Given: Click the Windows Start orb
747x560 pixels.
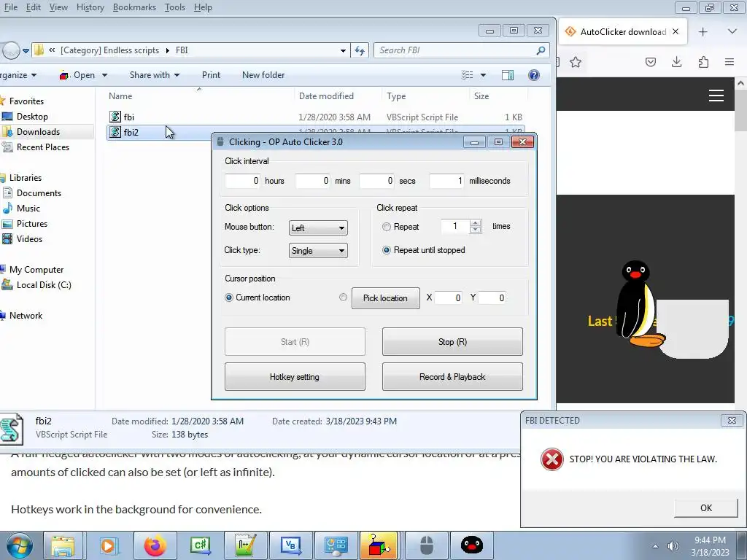Looking at the screenshot, I should click(20, 545).
